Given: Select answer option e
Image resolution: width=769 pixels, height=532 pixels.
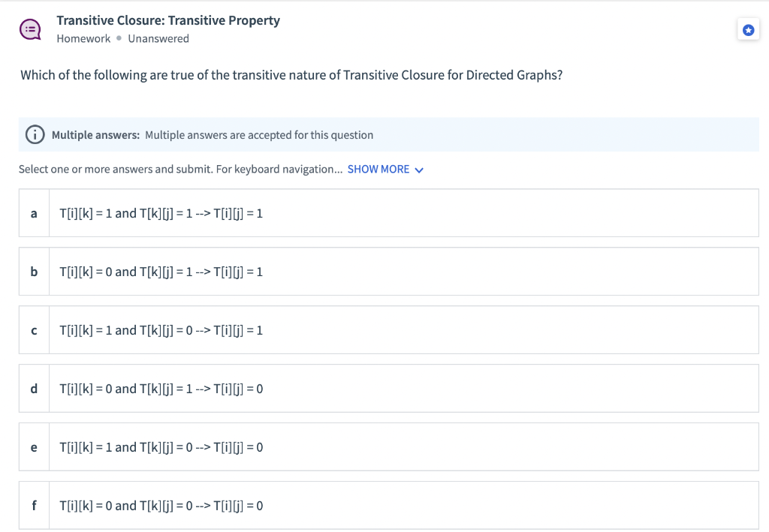Looking at the screenshot, I should pyautogui.click(x=389, y=446).
